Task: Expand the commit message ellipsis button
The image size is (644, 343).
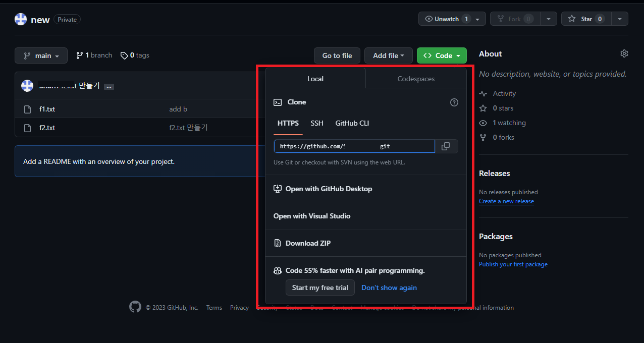Action: click(109, 87)
